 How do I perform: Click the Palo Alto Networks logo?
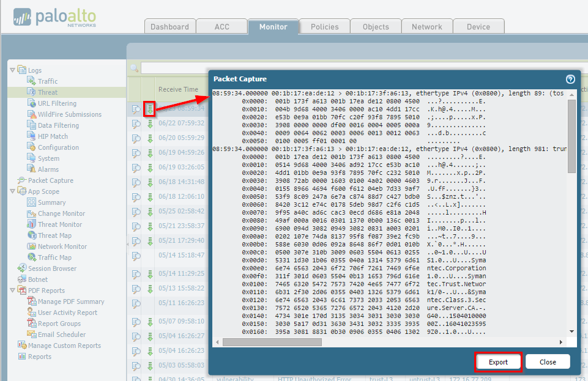pyautogui.click(x=54, y=18)
